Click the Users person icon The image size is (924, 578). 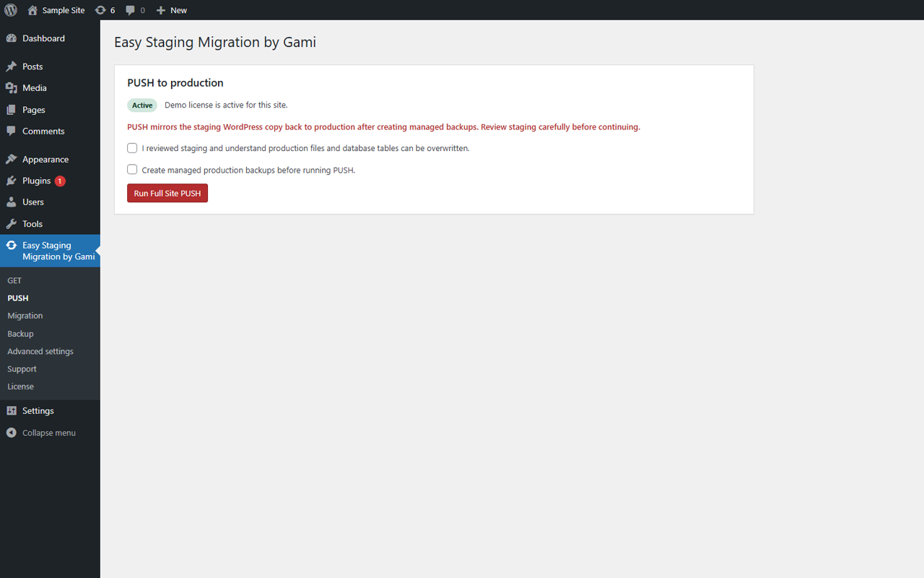[12, 202]
